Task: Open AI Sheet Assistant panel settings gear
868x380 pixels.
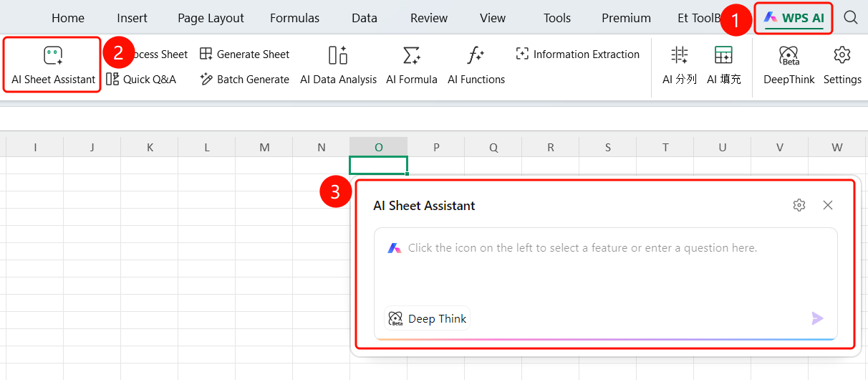Action: coord(799,205)
